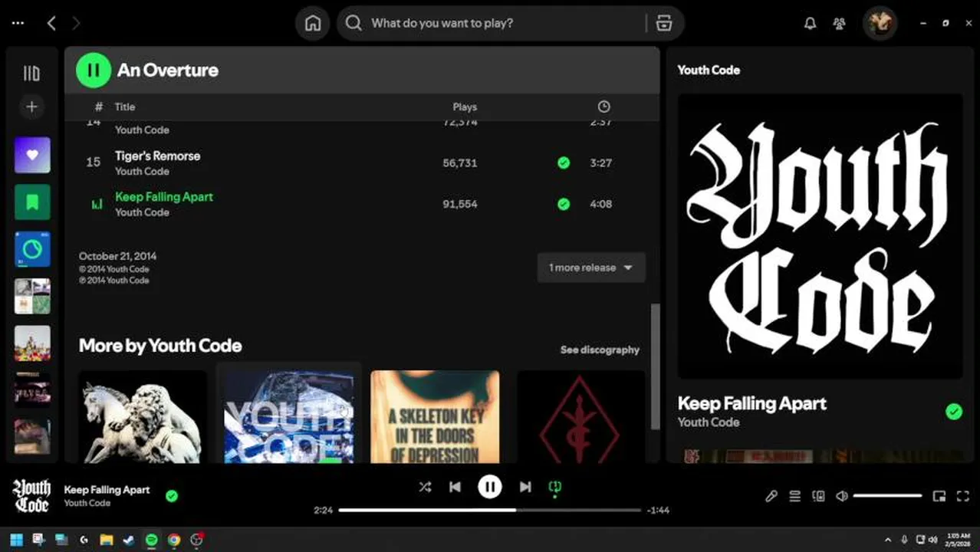The image size is (980, 552).
Task: Open Chrome from the taskbar
Action: 174,540
